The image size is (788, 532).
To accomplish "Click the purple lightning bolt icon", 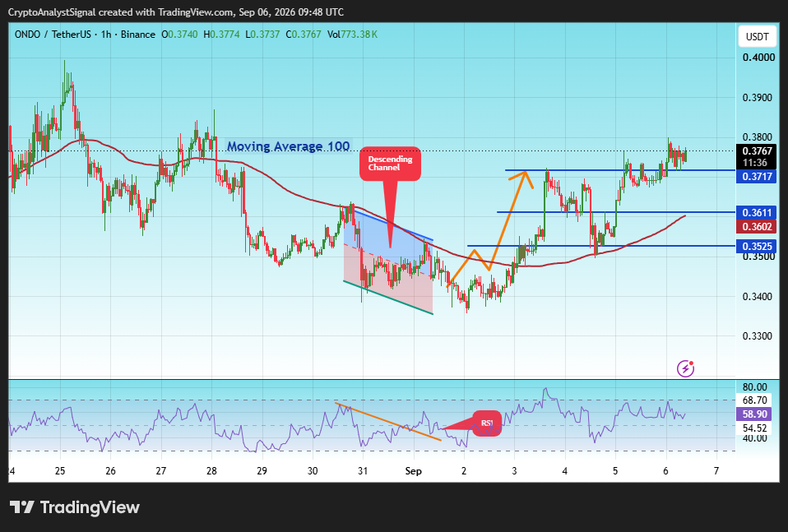I will pyautogui.click(x=685, y=368).
